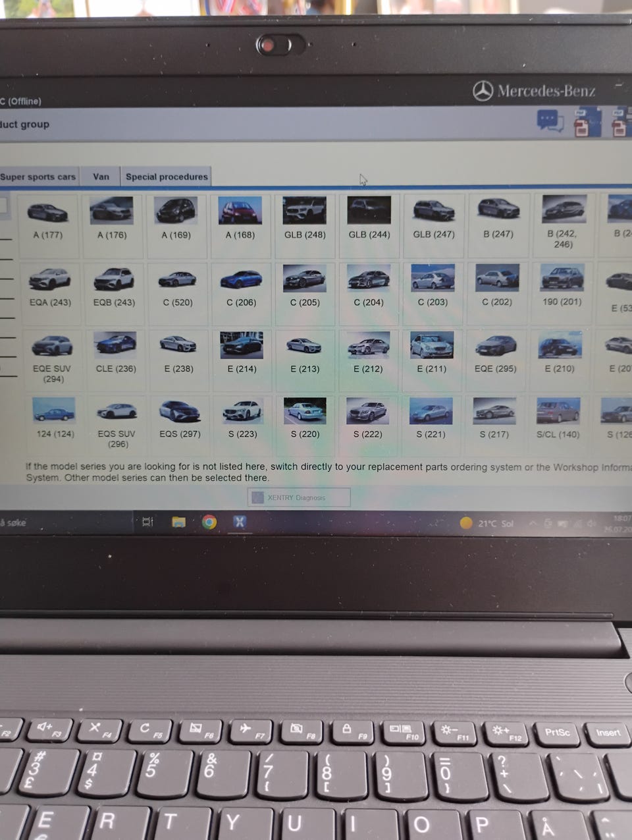Choose the A (176) model series
The width and height of the screenshot is (632, 840).
coord(112,225)
